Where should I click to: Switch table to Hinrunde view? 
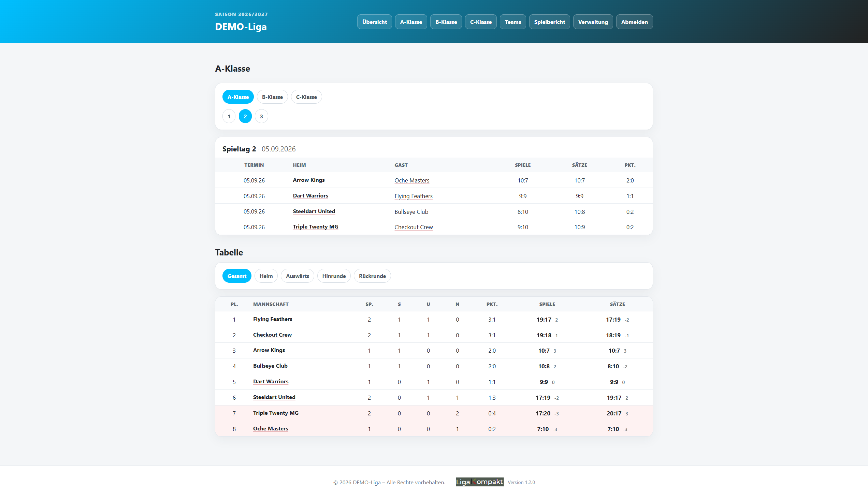(x=333, y=276)
